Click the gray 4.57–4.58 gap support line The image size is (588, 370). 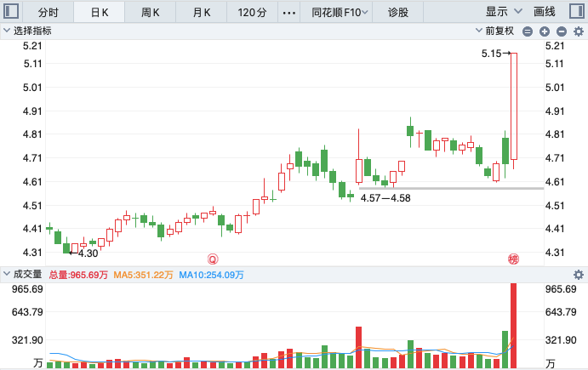(x=452, y=188)
